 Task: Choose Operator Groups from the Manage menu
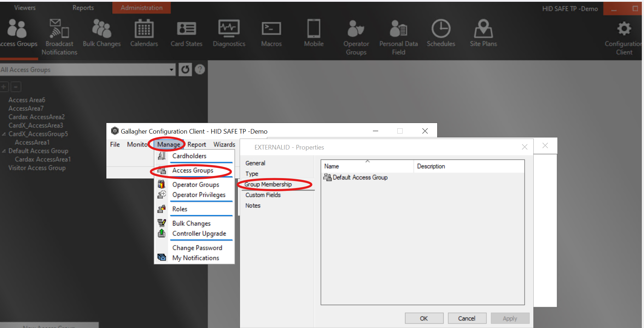coord(194,184)
